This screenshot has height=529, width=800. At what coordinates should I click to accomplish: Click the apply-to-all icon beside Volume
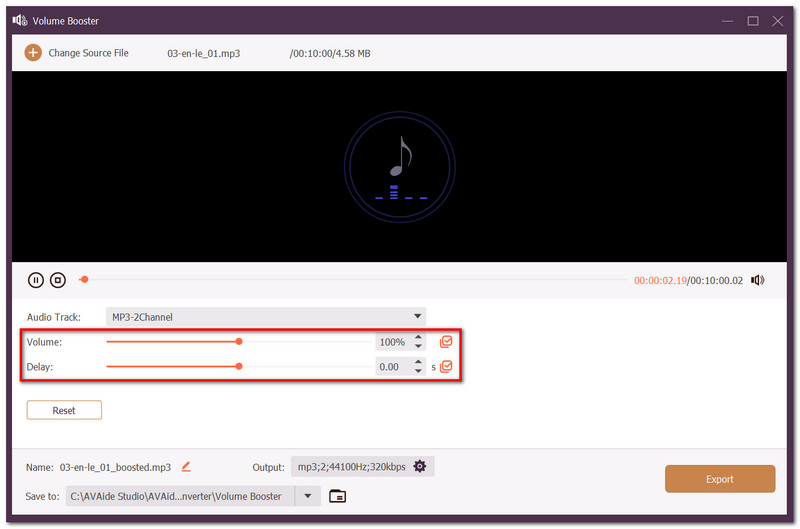tap(446, 341)
